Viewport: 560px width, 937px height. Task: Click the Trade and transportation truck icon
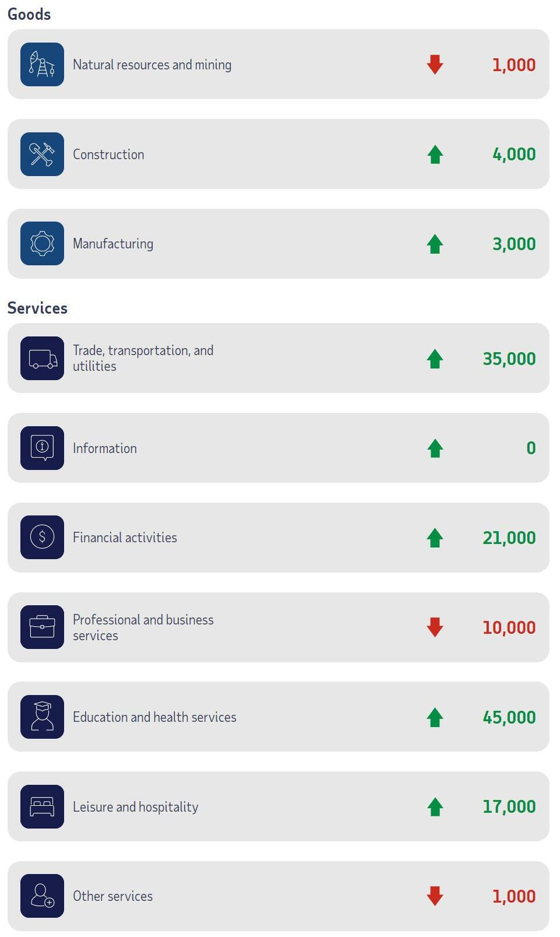42,359
